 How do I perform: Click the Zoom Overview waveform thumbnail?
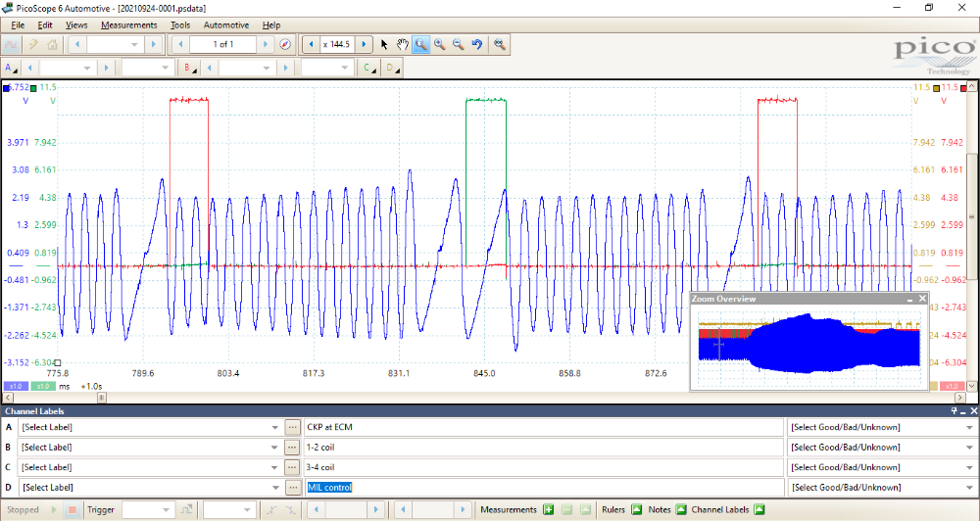809,344
